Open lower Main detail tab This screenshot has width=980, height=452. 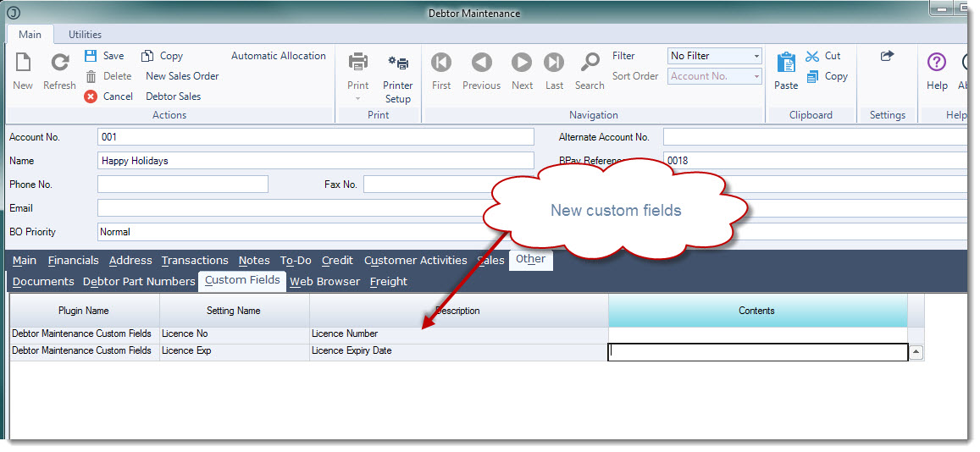pyautogui.click(x=25, y=261)
